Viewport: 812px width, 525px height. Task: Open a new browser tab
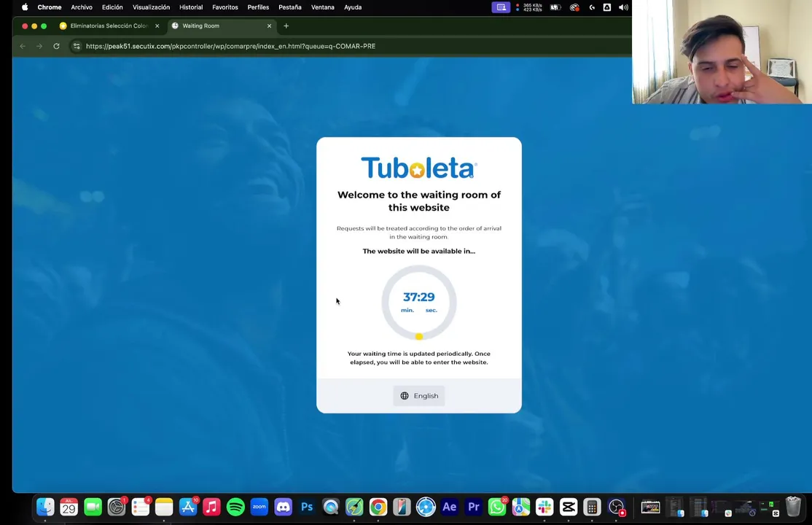[286, 26]
